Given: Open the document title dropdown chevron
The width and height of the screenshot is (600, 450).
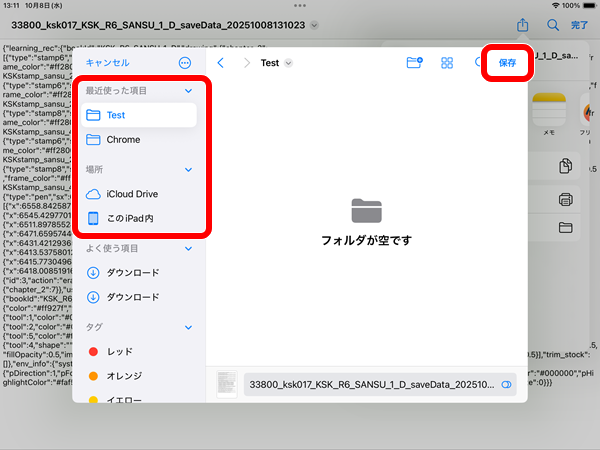Looking at the screenshot, I should pos(314,25).
